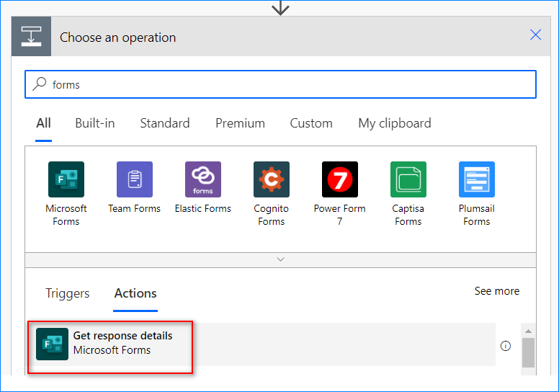Click the actions list scrollbar thumb

pyautogui.click(x=528, y=352)
